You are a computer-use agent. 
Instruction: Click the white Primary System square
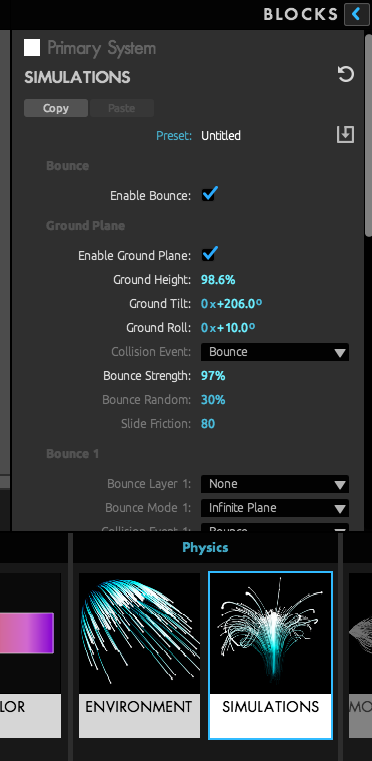point(32,48)
